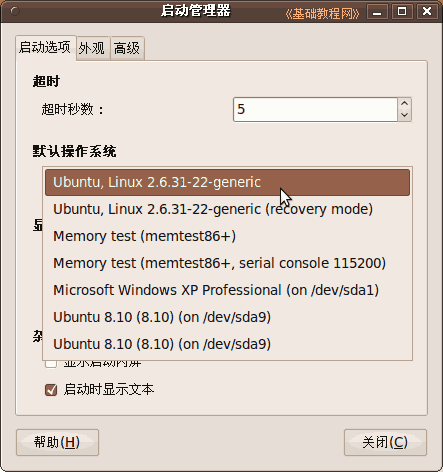Focus the 超时秒数 input field

tap(315, 109)
